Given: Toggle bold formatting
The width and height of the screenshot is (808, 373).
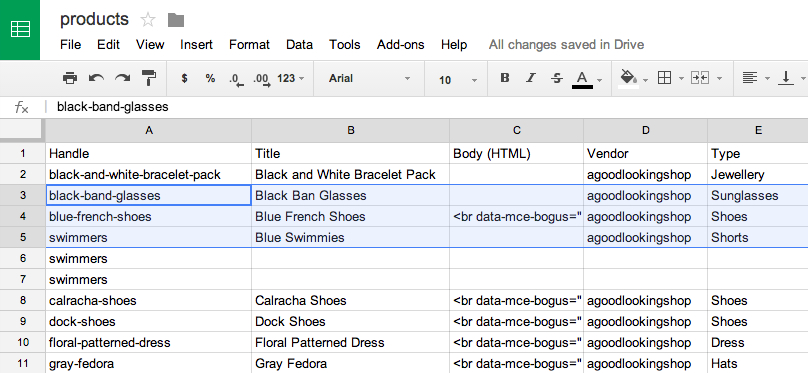Looking at the screenshot, I should click(505, 78).
